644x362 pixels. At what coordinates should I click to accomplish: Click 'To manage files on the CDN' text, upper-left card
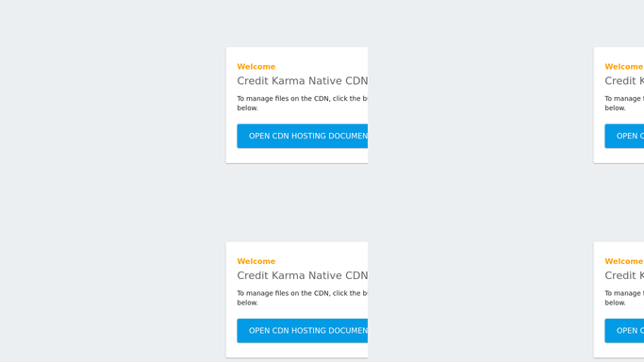point(283,98)
